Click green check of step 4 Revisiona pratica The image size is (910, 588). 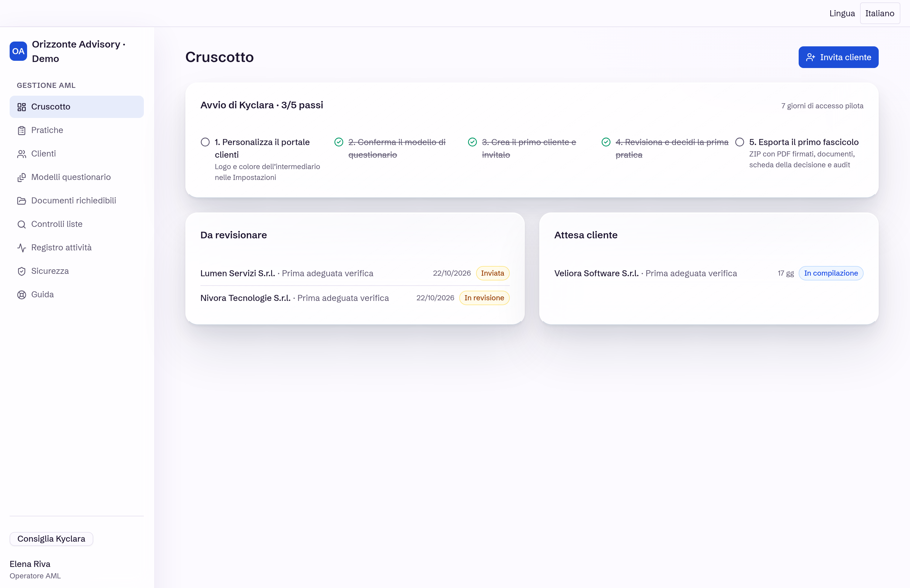pyautogui.click(x=606, y=142)
